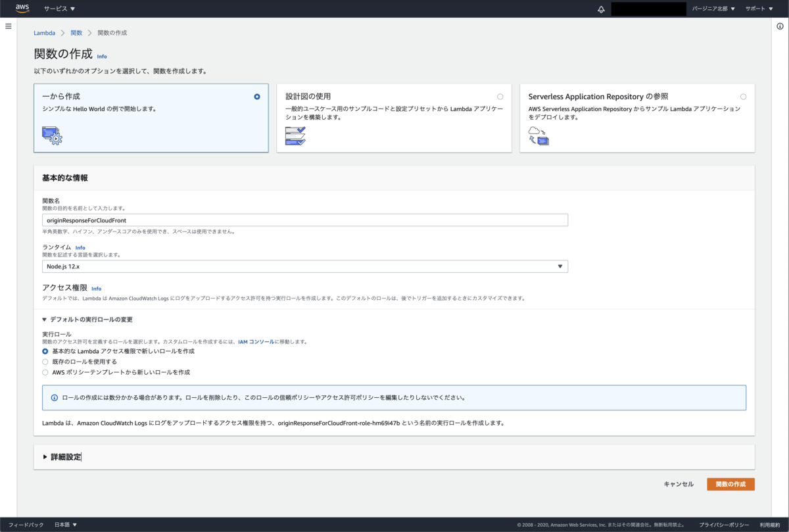Select the 設計図の使用 radio option
Viewport: 789px width, 532px height.
point(500,97)
